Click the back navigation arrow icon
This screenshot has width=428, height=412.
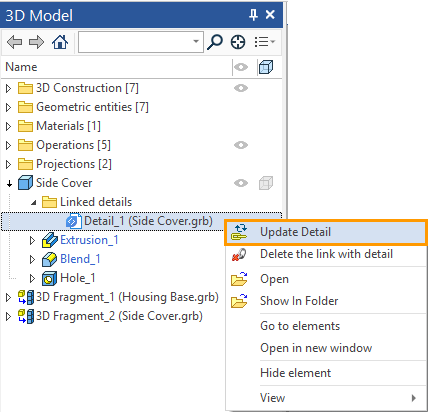click(14, 42)
